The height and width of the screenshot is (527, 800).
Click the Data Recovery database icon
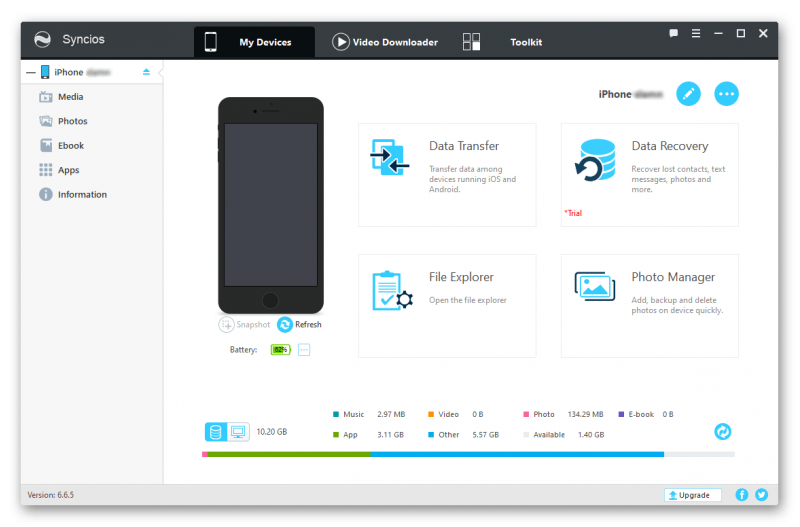(594, 160)
